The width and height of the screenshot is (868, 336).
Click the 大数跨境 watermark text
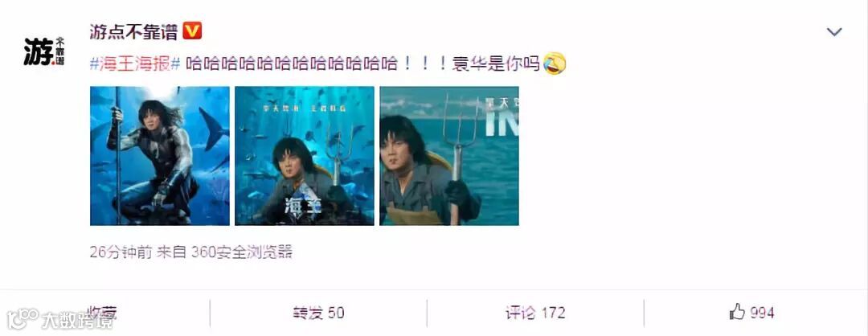pyautogui.click(x=77, y=320)
